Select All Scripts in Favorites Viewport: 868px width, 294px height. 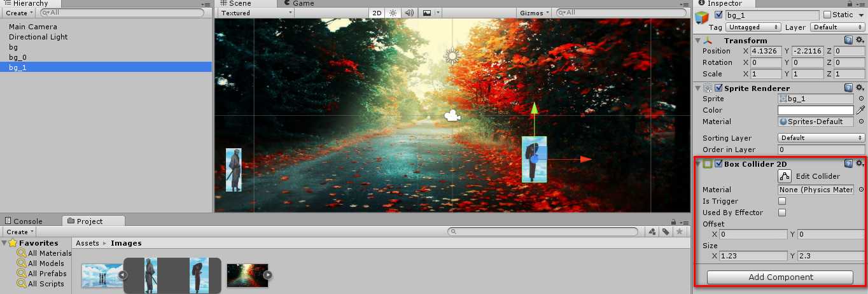pos(41,284)
